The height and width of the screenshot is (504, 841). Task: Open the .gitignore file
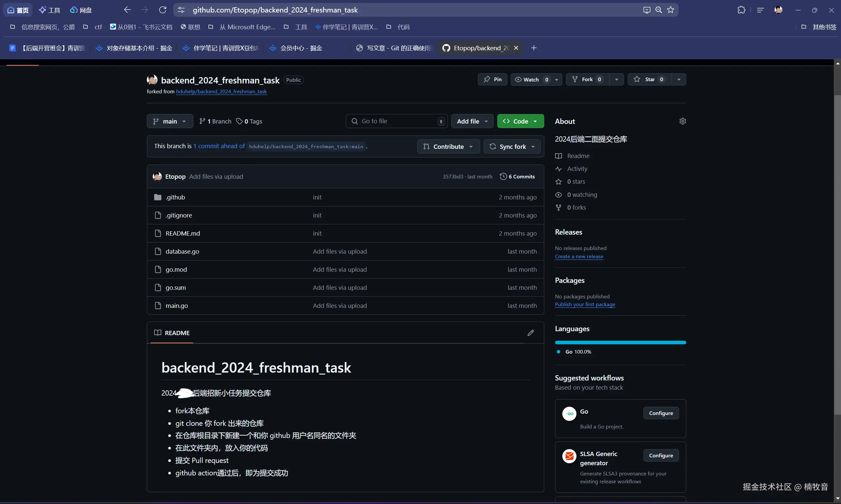pos(179,215)
